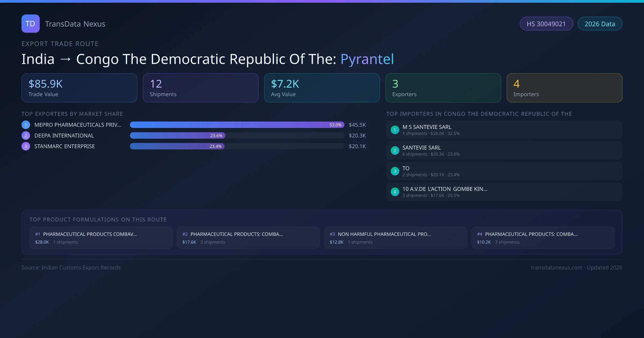Click green badge 2 for SANTEVIE SARL

pos(395,150)
